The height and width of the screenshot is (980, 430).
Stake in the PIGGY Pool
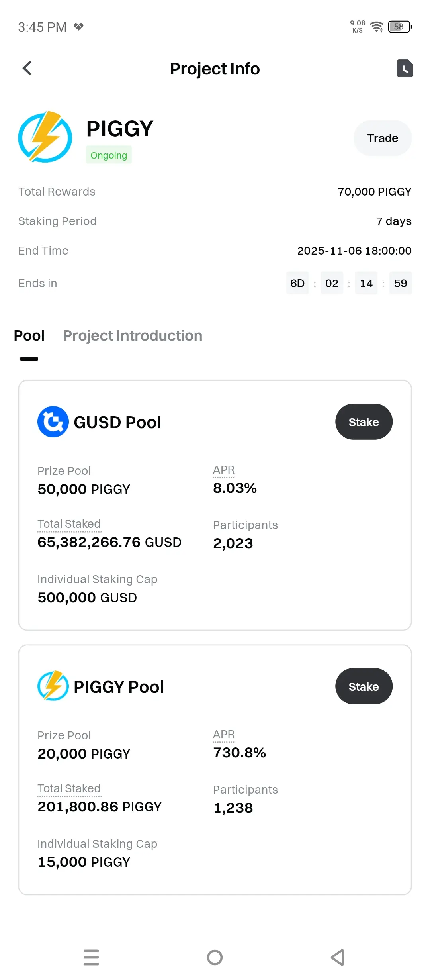pos(364,686)
